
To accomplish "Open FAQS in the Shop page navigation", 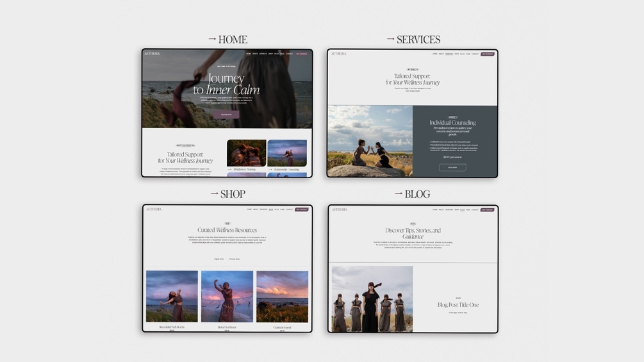I will 282,210.
